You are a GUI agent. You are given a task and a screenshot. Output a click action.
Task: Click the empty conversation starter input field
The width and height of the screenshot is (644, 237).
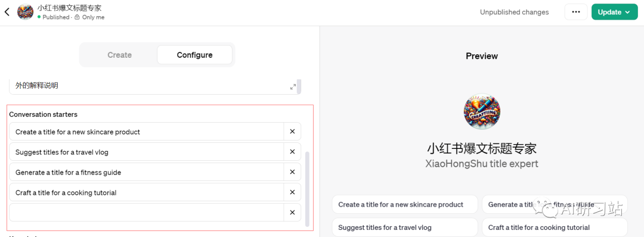point(147,213)
